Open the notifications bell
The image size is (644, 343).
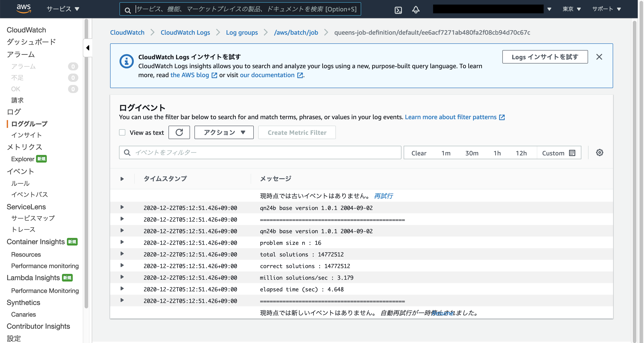416,9
